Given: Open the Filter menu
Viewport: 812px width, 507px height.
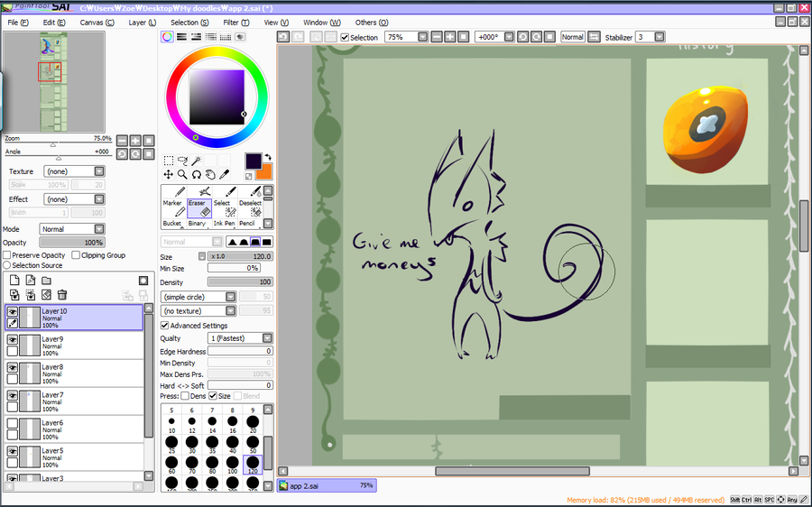Looking at the screenshot, I should coord(236,23).
